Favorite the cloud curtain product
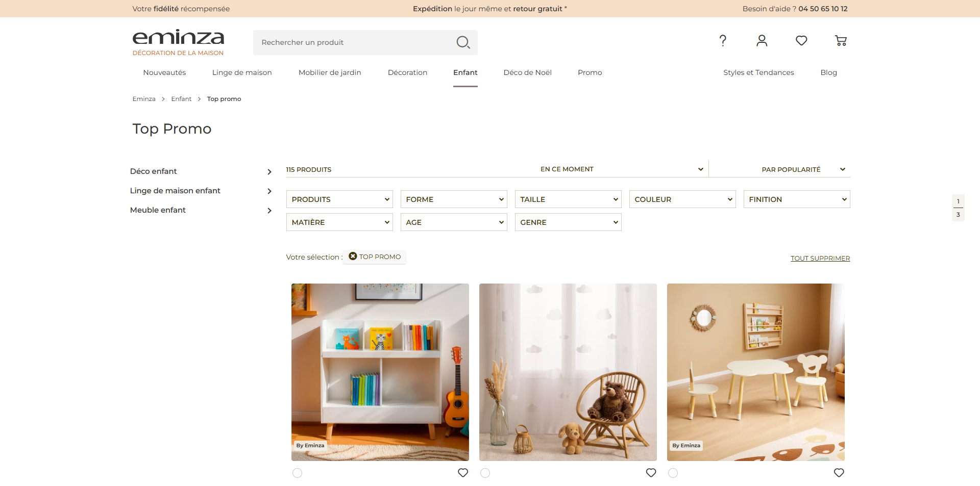980x486 pixels. (x=651, y=473)
